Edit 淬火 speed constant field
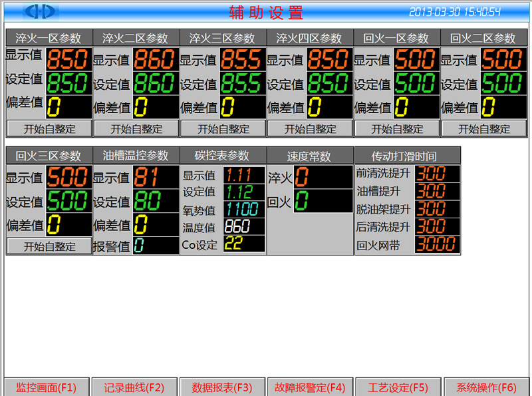 point(323,177)
